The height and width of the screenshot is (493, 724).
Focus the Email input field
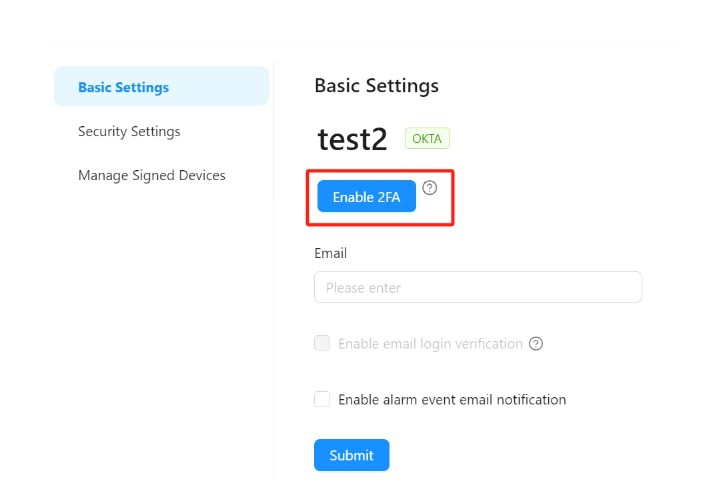point(478,288)
